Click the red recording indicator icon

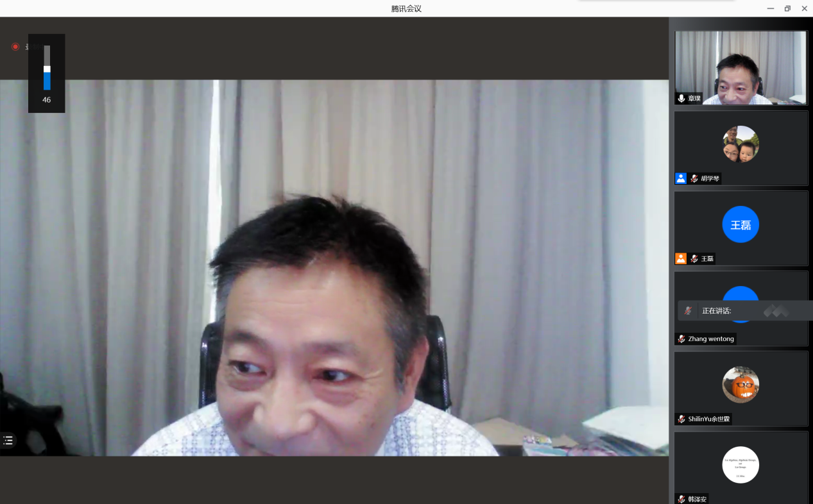click(x=15, y=47)
